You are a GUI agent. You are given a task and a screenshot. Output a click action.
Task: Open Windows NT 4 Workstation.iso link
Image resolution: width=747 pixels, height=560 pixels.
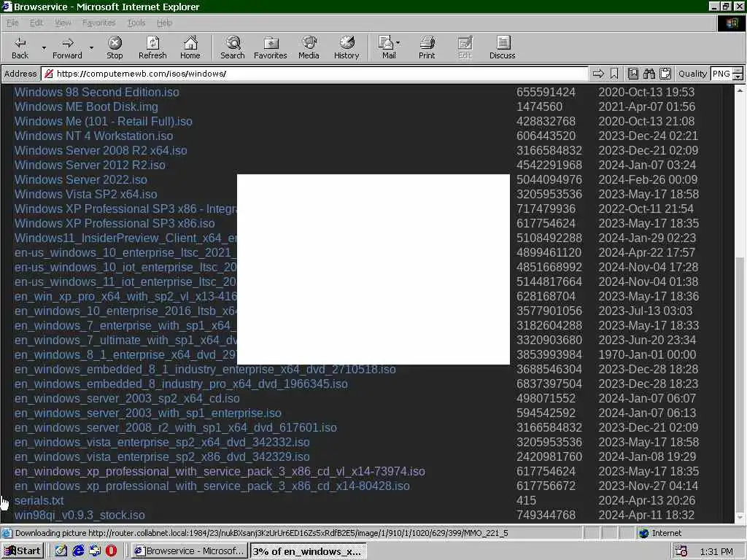click(x=94, y=136)
